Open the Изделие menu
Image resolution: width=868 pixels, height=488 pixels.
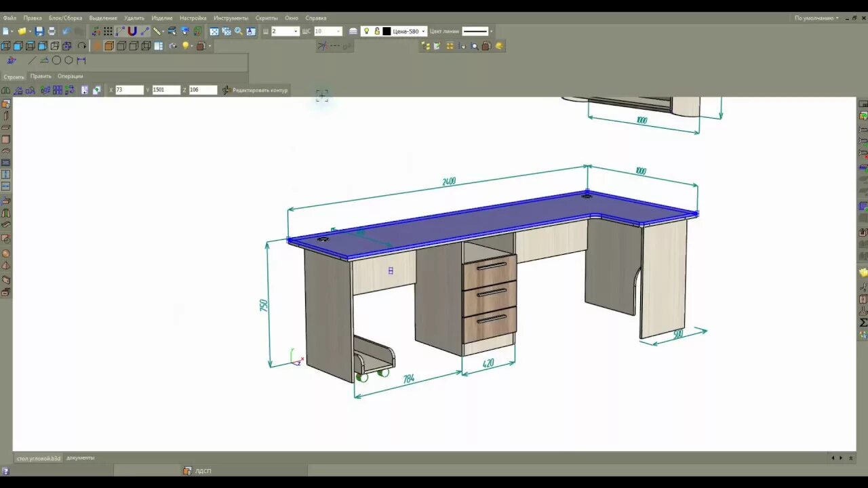[162, 18]
